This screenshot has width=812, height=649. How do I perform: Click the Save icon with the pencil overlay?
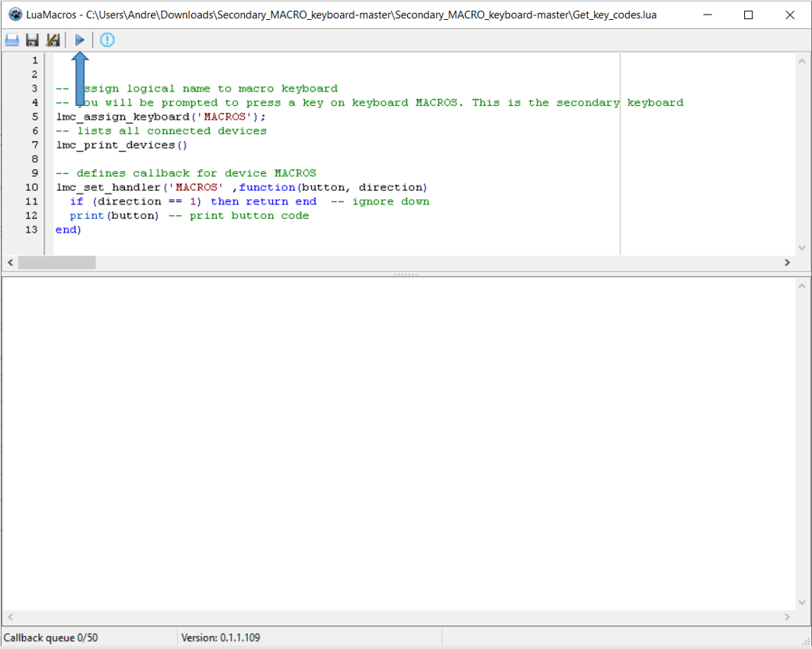(x=53, y=40)
